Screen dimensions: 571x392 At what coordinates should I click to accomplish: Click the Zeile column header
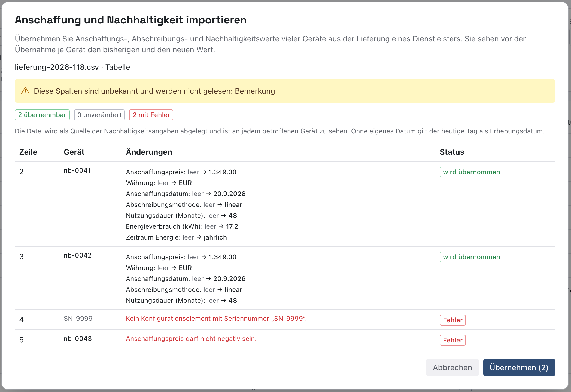28,152
